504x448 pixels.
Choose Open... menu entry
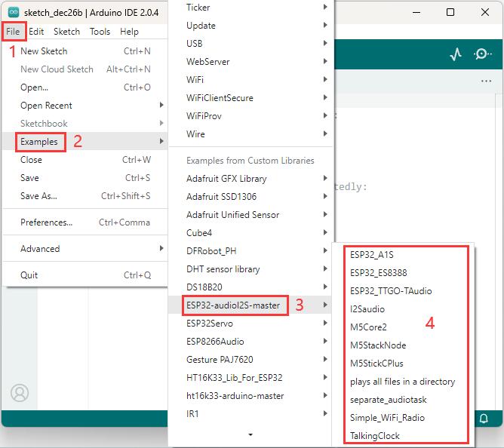click(x=85, y=87)
